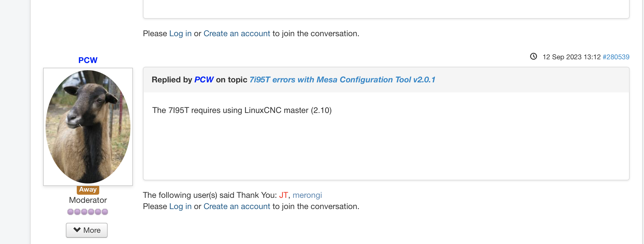Image resolution: width=644 pixels, height=244 pixels.
Task: Click the Replied by header bar
Action: click(386, 80)
